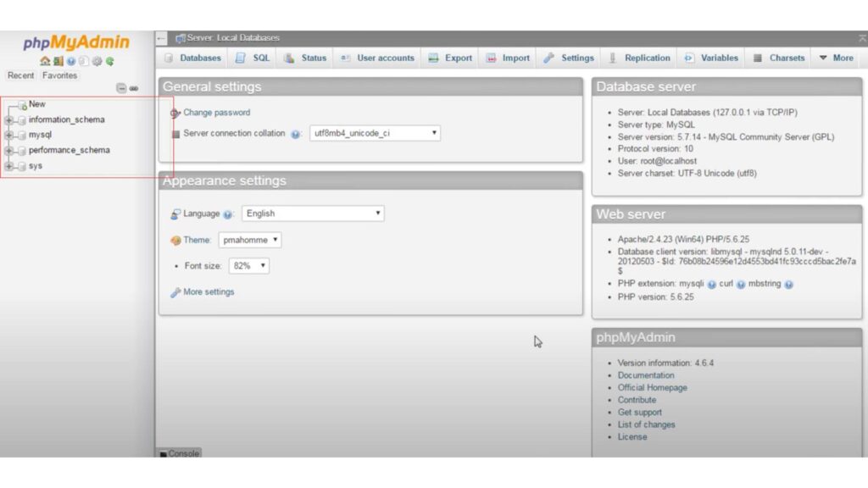The width and height of the screenshot is (868, 488).
Task: Click the database icon beside sys
Action: pyautogui.click(x=21, y=166)
